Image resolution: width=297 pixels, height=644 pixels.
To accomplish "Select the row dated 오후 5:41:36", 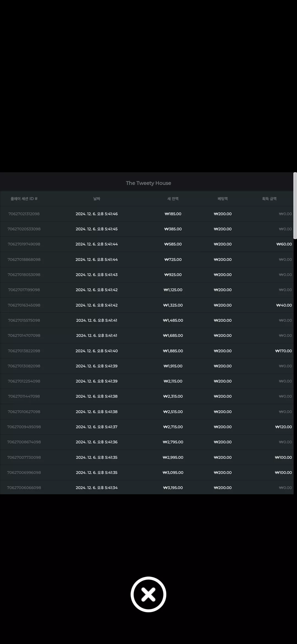I will click(147, 442).
